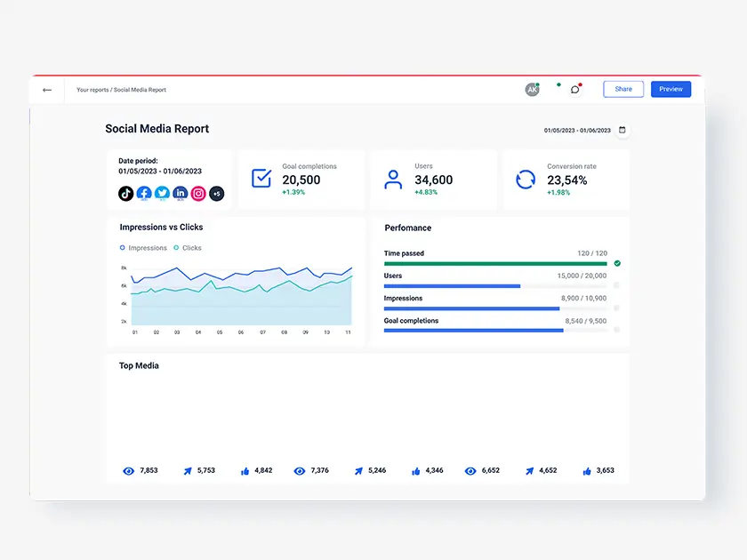
Task: Click the Goal completions checkmark icon
Action: [x=261, y=179]
